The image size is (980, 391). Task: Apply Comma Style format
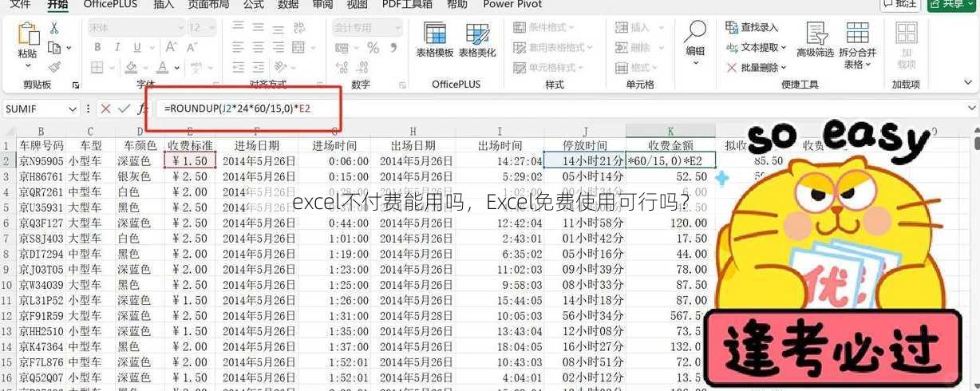point(393,48)
